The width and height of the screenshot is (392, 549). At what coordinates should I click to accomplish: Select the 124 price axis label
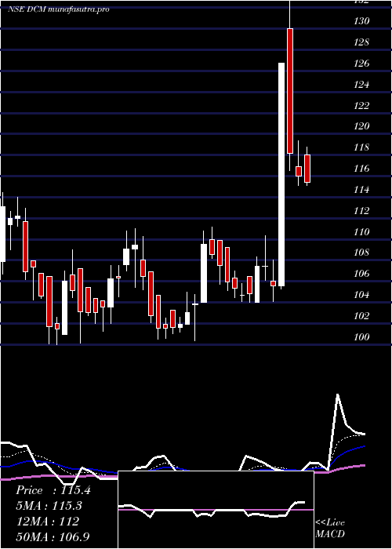tap(361, 85)
